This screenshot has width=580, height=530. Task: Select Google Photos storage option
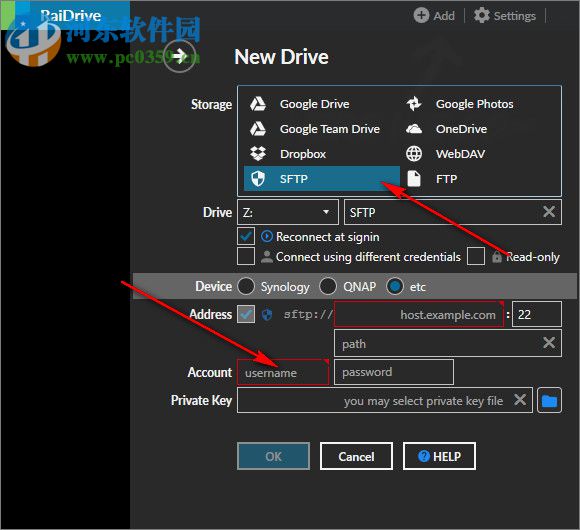coord(477,104)
